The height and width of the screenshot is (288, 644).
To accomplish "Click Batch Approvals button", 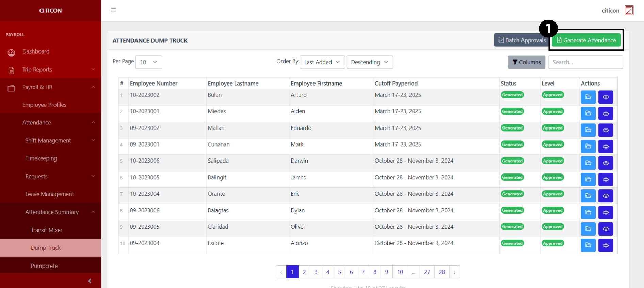I will click(x=522, y=40).
